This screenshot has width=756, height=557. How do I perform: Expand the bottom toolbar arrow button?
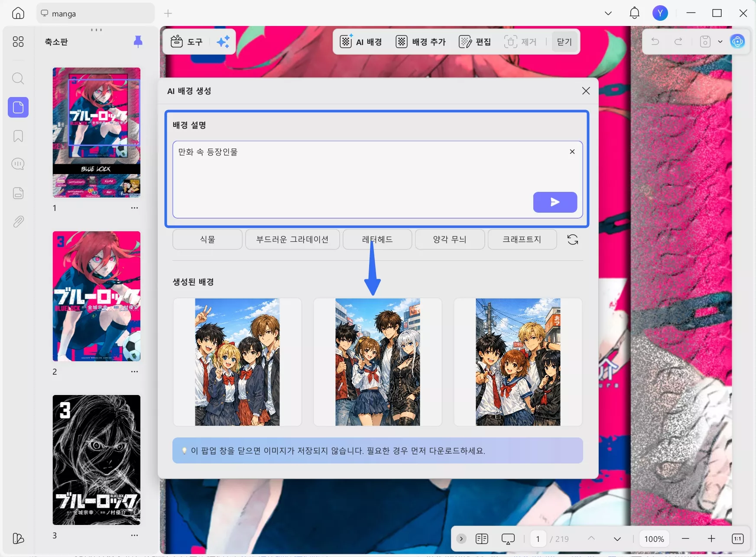coord(461,539)
